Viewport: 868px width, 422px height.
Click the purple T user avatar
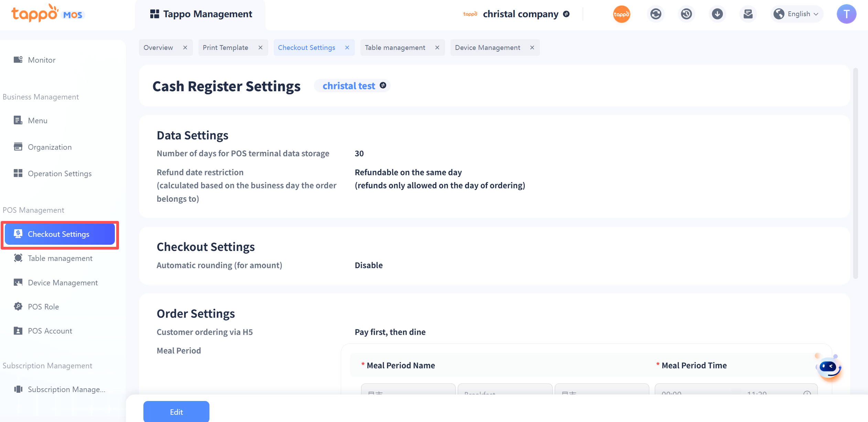tap(846, 14)
